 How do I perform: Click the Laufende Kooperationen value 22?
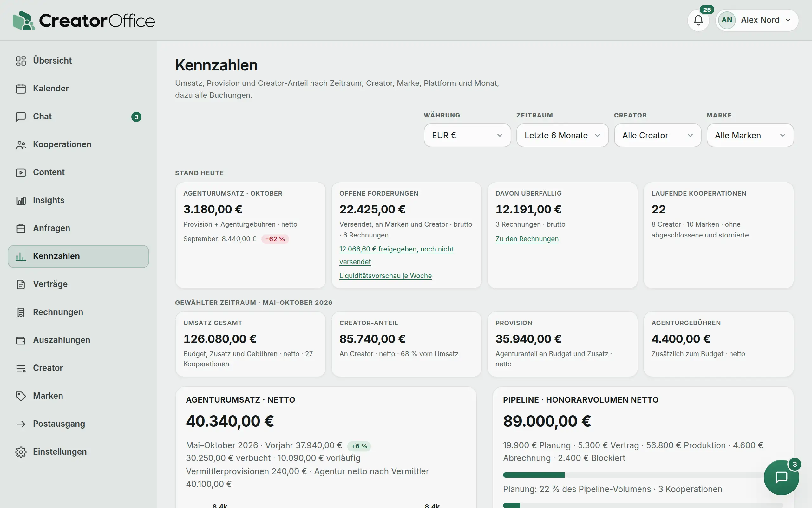coord(658,209)
